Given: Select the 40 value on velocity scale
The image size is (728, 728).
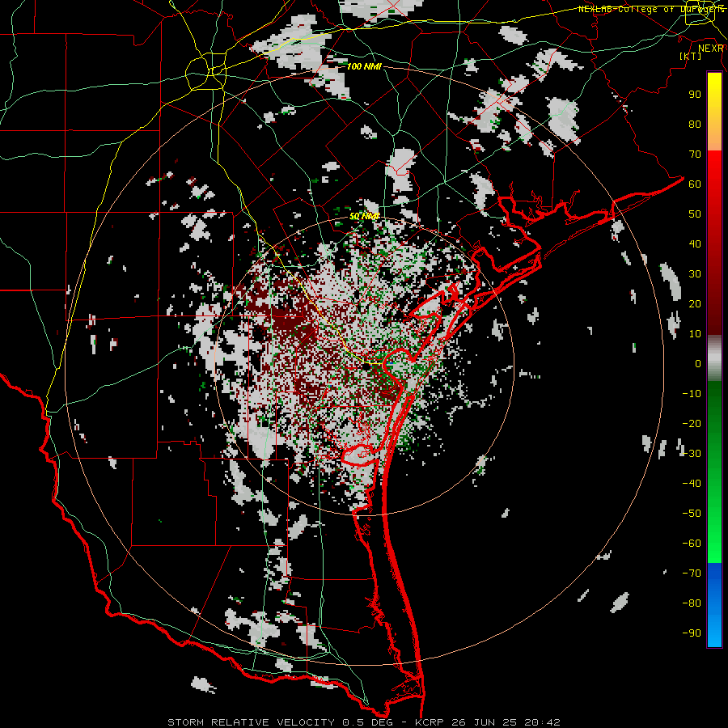Looking at the screenshot, I should [x=695, y=243].
